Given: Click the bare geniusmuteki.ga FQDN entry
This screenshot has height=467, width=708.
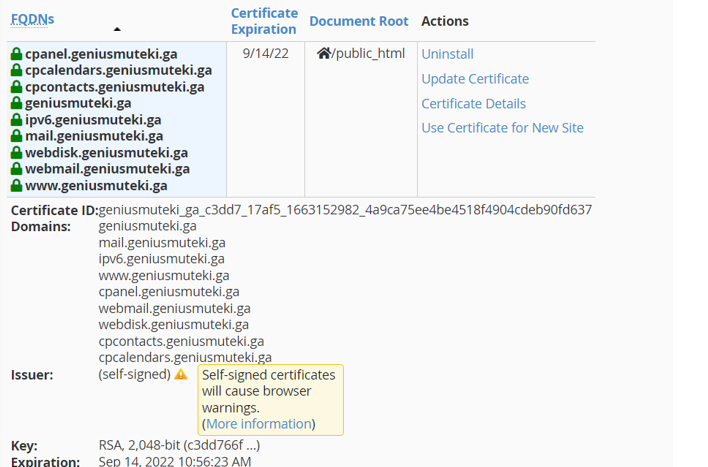Looking at the screenshot, I should coord(78,103).
